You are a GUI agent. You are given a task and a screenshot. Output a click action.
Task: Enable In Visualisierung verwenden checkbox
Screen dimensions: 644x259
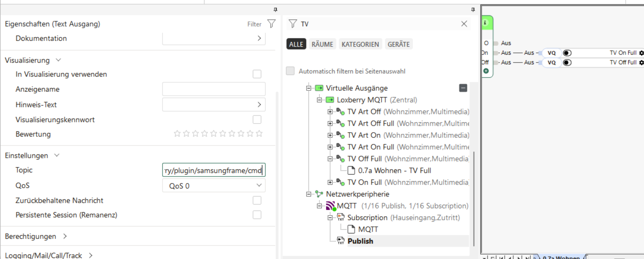tap(257, 74)
